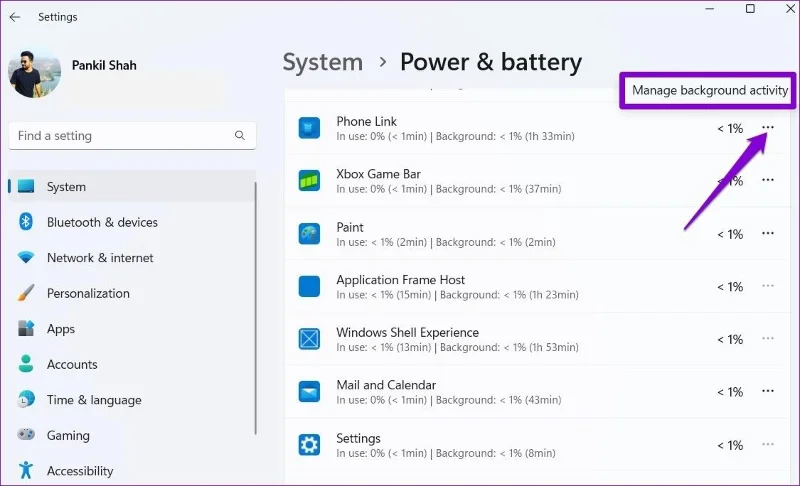Click the Bluetooth icon in sidebar

(x=26, y=222)
